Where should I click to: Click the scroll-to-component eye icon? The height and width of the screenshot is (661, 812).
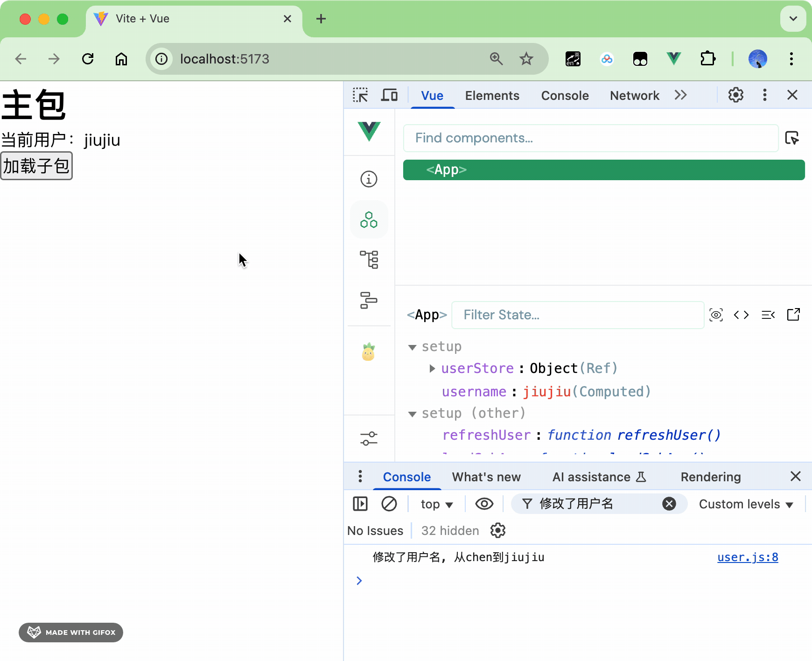click(x=716, y=315)
